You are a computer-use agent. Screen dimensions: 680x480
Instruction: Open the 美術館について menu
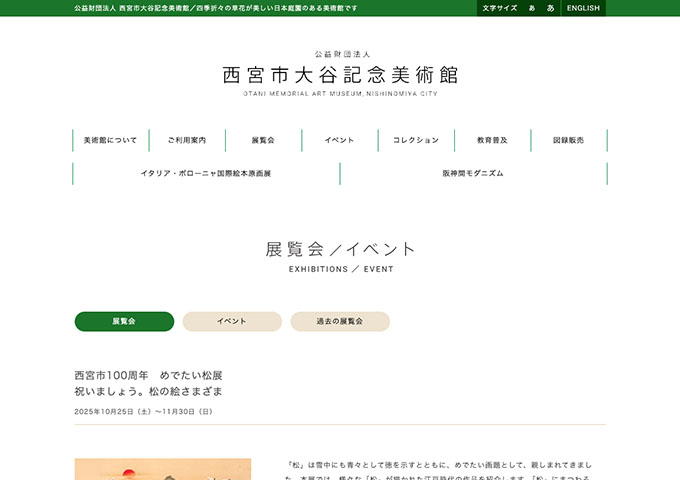tap(111, 140)
